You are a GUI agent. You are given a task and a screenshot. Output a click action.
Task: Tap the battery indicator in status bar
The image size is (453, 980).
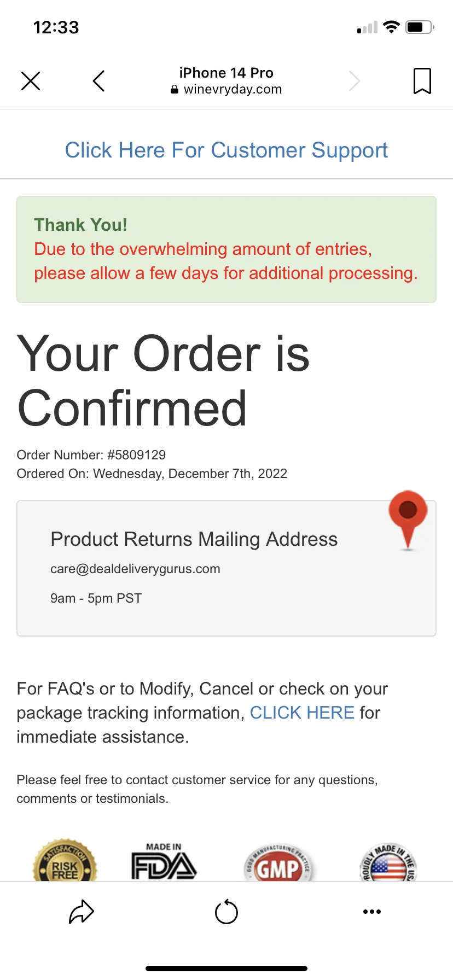(420, 27)
